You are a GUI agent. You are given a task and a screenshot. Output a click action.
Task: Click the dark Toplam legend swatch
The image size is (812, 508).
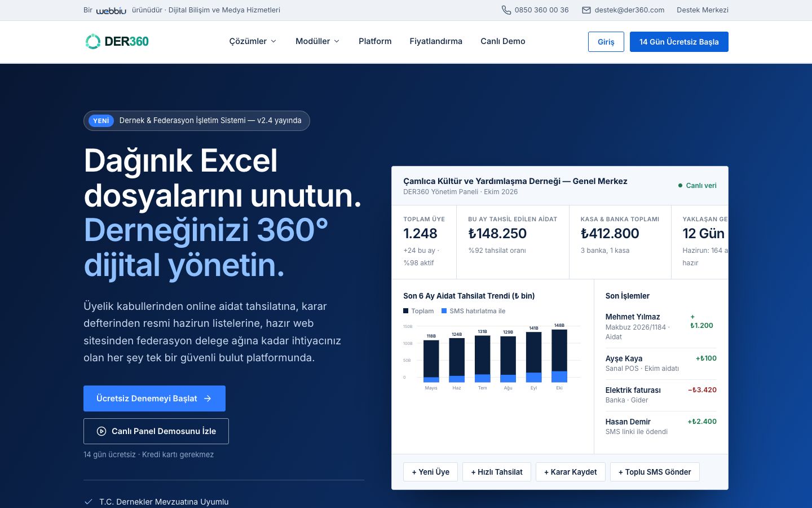(406, 311)
